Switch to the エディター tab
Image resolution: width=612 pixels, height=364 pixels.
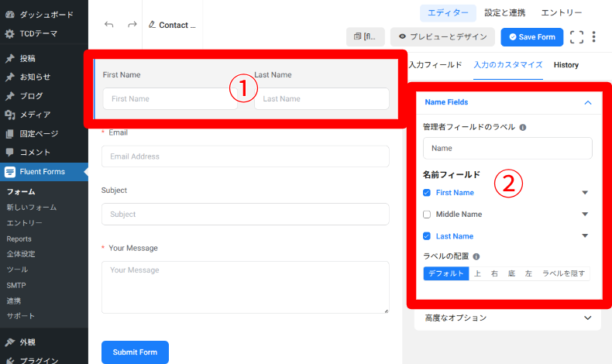(448, 13)
